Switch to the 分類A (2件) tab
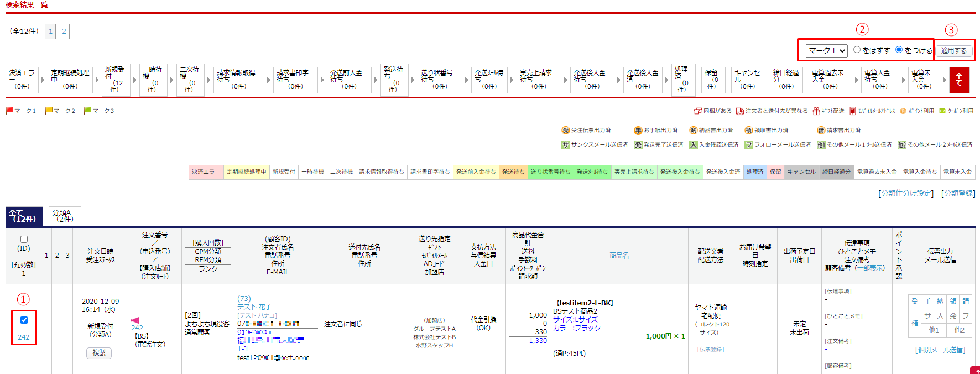Viewport: 980px width, 374px height. (x=65, y=216)
